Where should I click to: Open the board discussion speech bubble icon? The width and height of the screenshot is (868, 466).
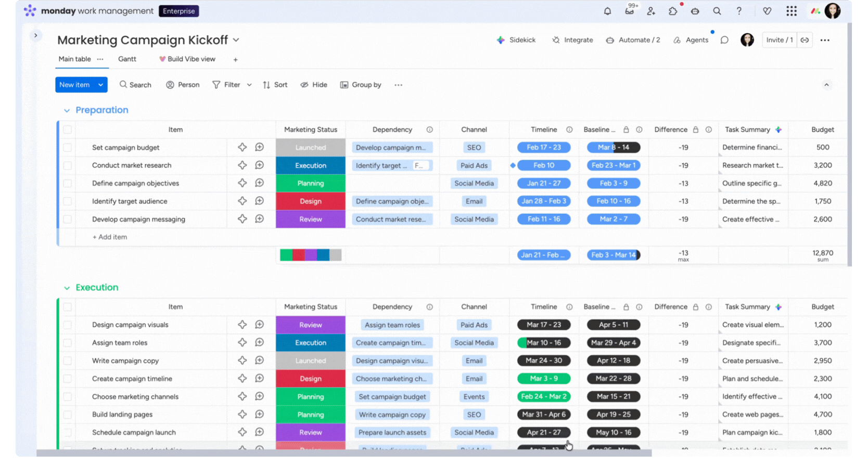[x=724, y=40]
